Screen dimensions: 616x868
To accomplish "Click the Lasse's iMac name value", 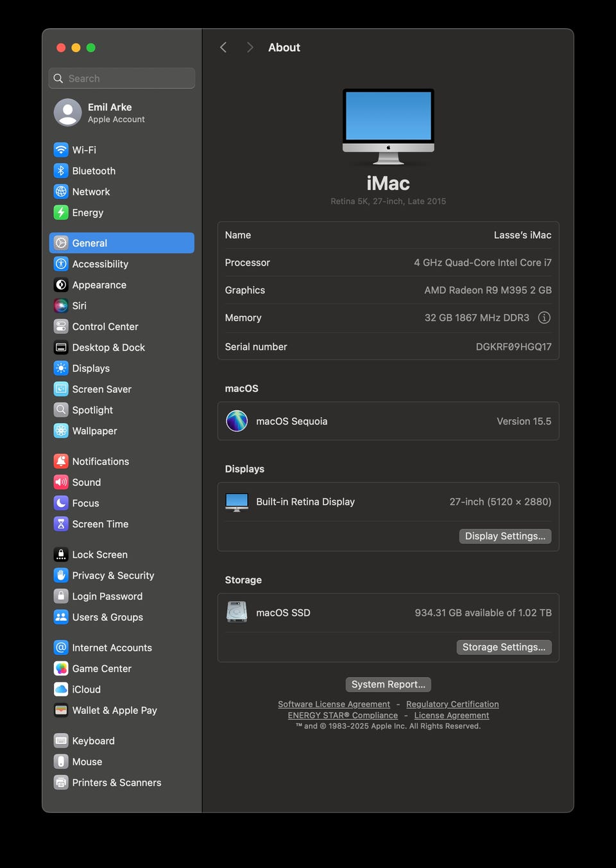I will (x=522, y=235).
